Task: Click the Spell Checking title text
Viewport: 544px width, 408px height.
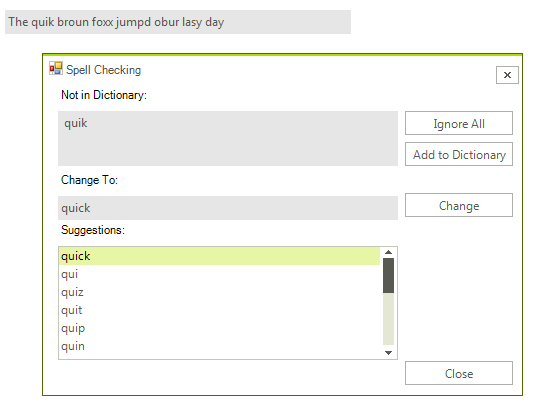Action: [x=103, y=70]
